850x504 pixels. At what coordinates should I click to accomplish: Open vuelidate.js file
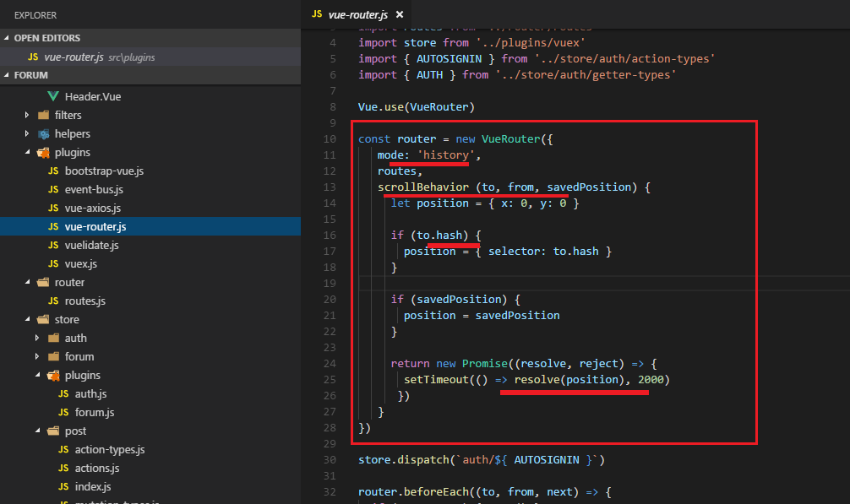91,245
